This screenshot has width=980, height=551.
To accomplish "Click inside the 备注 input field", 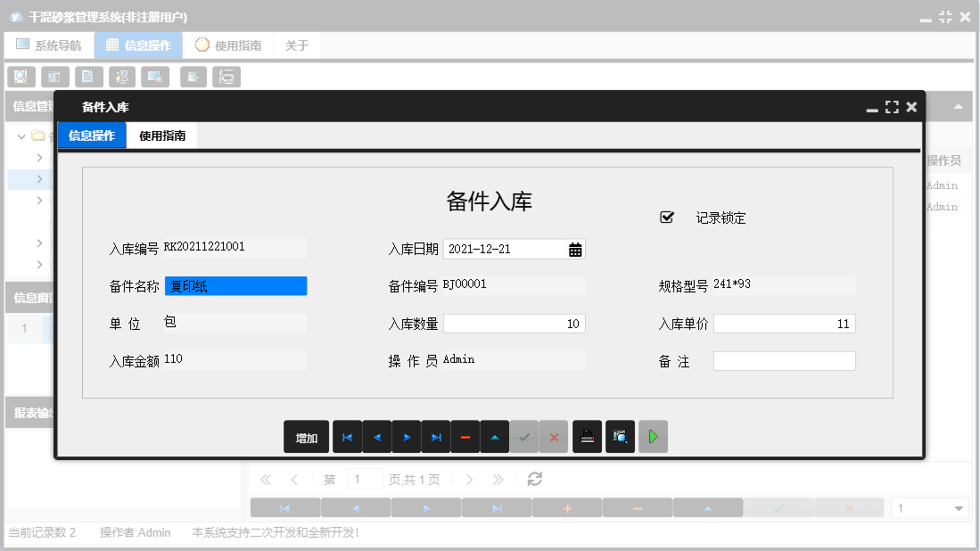I will point(784,360).
